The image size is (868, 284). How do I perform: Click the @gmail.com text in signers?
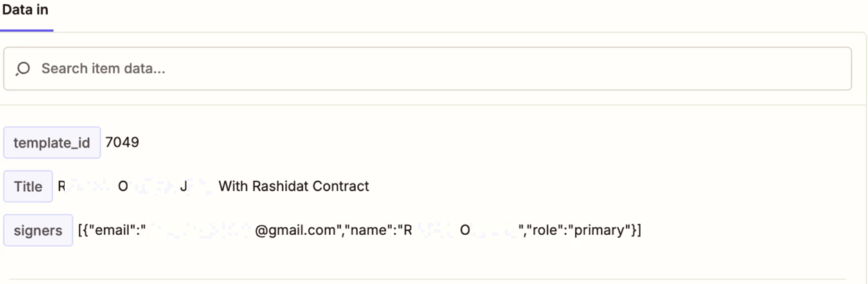point(296,230)
